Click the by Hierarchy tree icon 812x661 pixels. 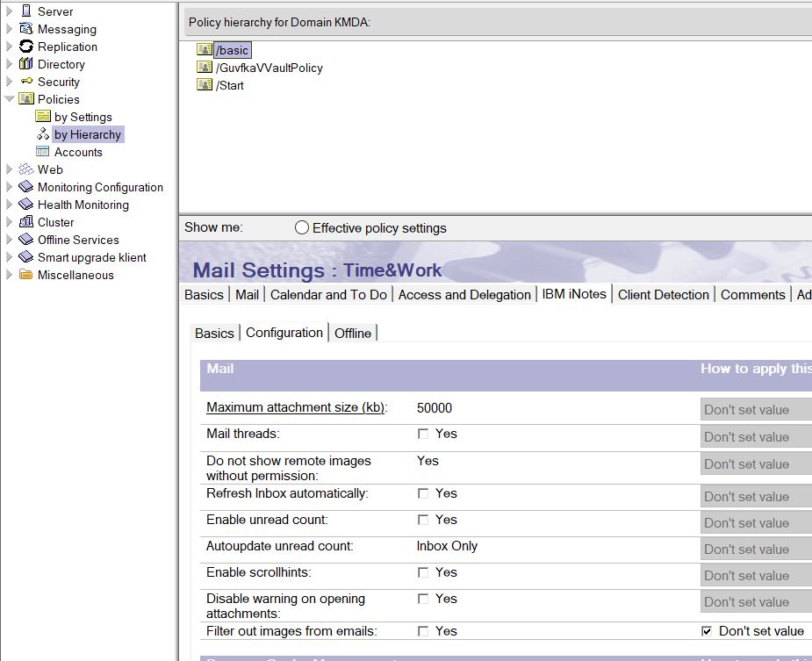point(43,134)
